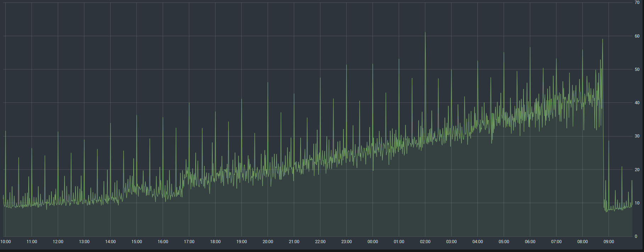Click the 04:00 time axis label
This screenshot has height=252, width=644.
click(x=478, y=242)
